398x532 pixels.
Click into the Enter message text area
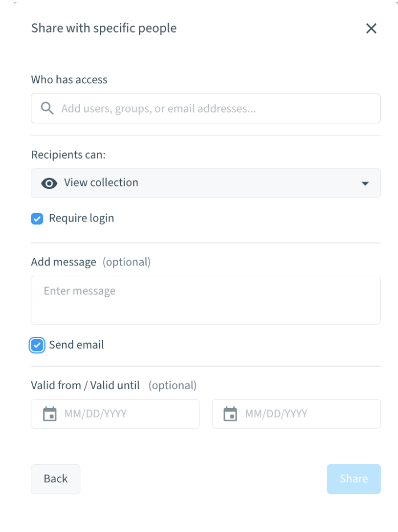click(205, 300)
